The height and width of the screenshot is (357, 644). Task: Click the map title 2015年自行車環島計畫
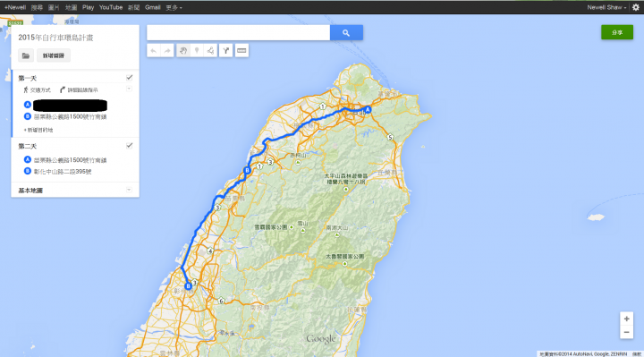pos(55,38)
